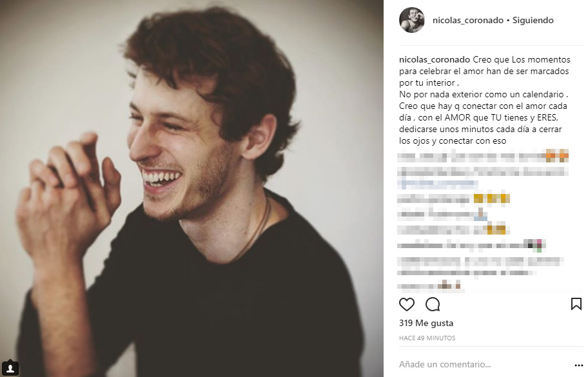Select blurred short comment with blue-shirt emoji
Viewport: 588px width, 377px height.
pos(442,215)
